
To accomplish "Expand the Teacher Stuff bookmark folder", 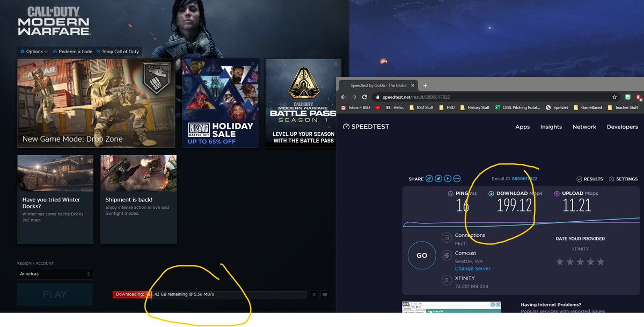I will pos(622,107).
